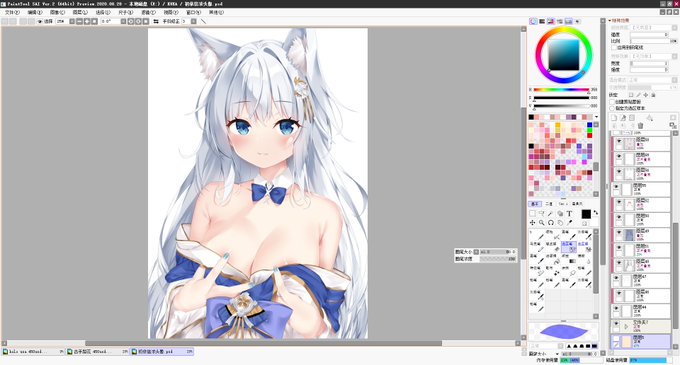Open the layer blending mode dropdown
This screenshot has width=680, height=365.
tap(674, 80)
